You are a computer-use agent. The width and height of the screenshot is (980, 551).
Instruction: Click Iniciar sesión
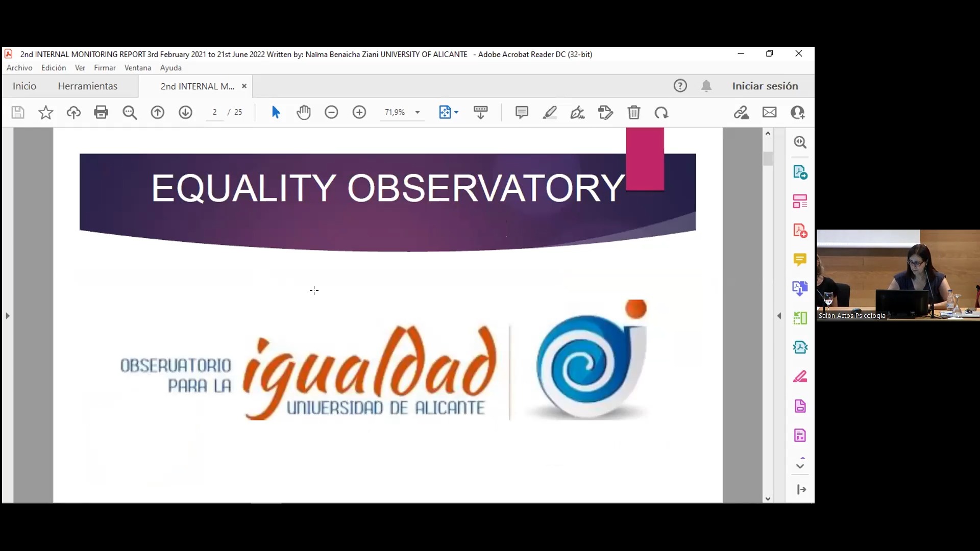(765, 86)
